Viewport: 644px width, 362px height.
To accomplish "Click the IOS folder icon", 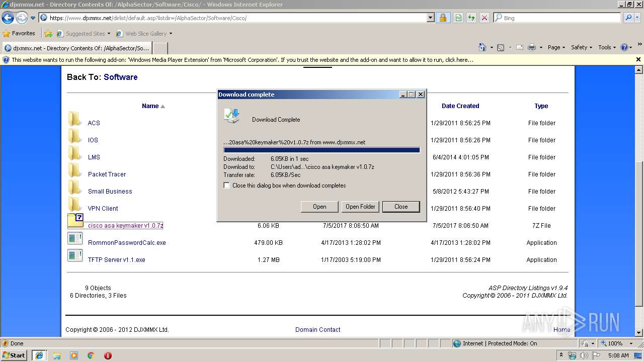I will click(x=75, y=136).
